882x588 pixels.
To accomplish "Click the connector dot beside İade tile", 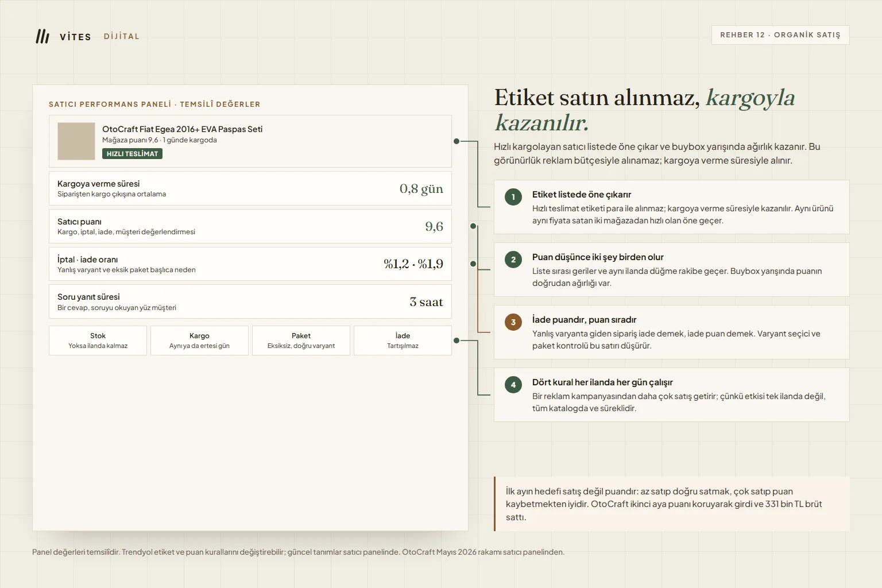I will (457, 341).
